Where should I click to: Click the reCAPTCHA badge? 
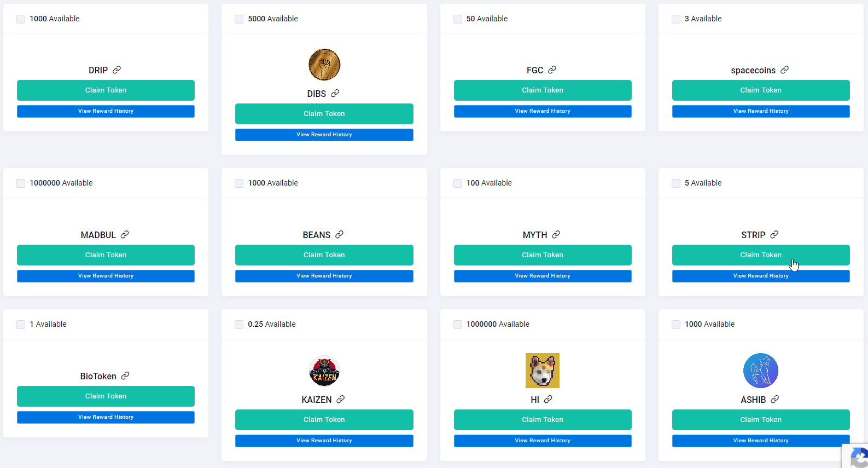coord(856,456)
